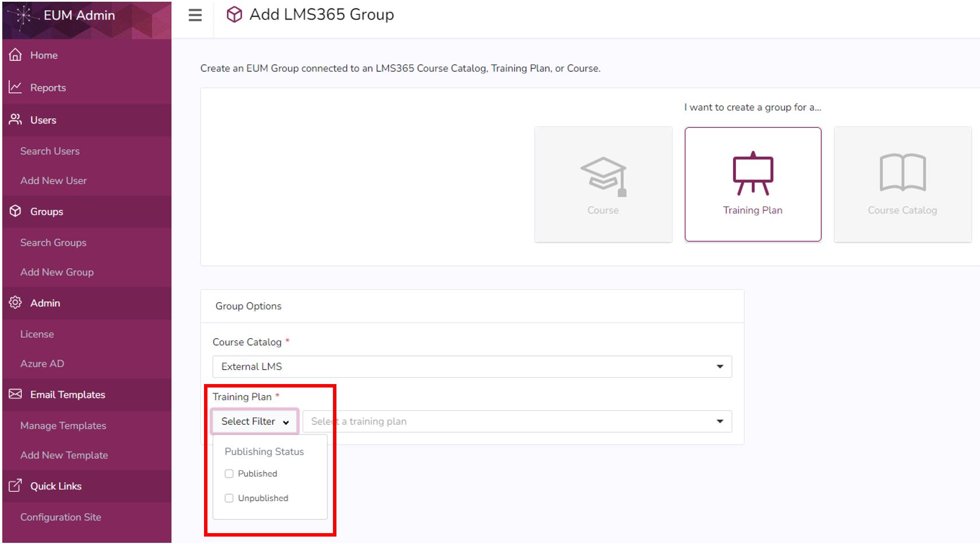Open the External LMS course catalog dropdown
980x544 pixels.
click(472, 366)
